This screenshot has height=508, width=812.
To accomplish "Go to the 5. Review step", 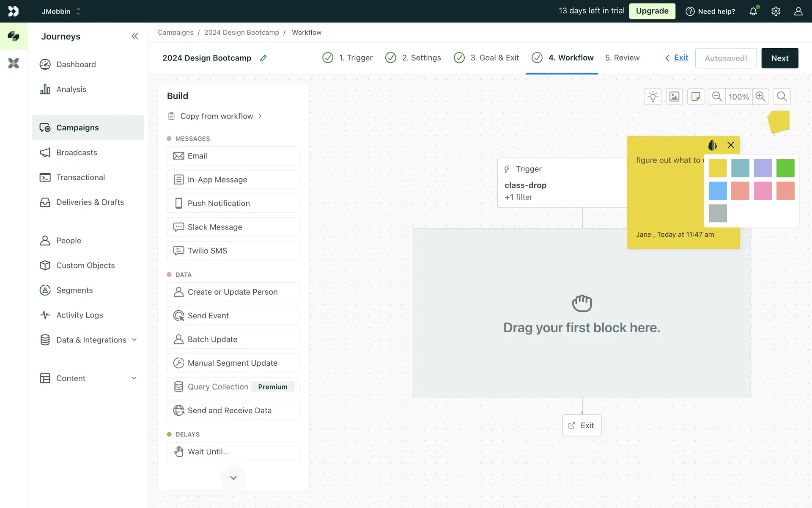I will coord(622,58).
